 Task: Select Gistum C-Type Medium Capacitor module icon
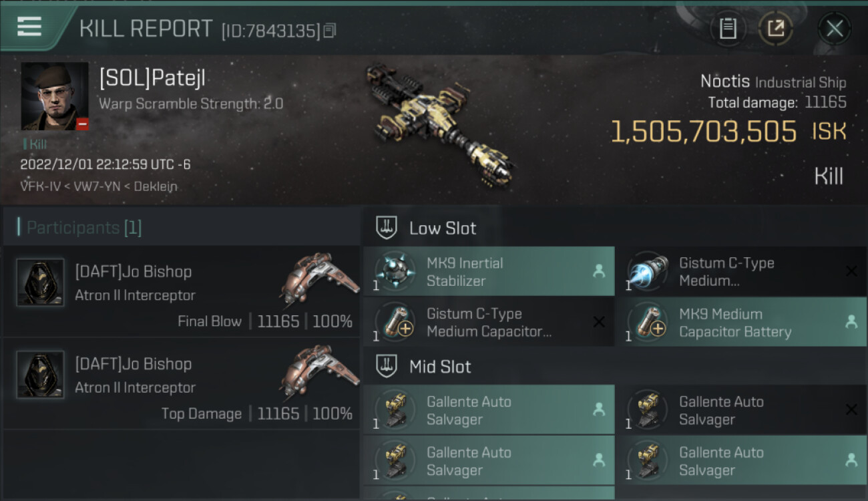(395, 323)
